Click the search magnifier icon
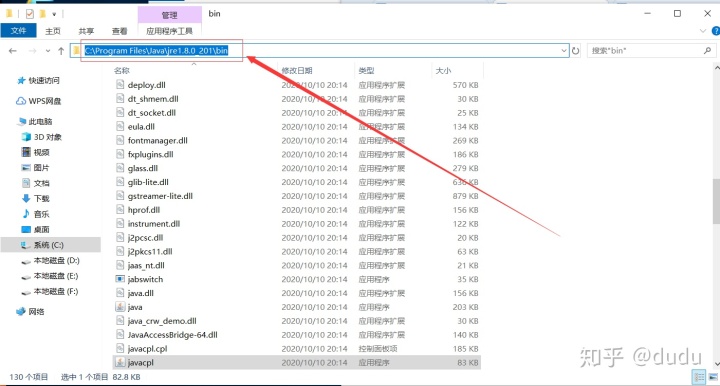 (707, 50)
